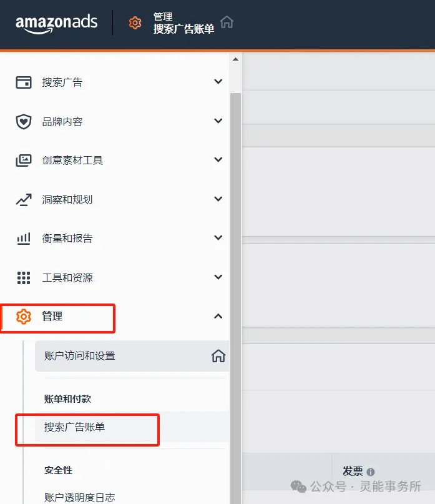Screen dimensions: 435x504
Task: Open 账户透明度日志 link
Action: tap(80, 498)
